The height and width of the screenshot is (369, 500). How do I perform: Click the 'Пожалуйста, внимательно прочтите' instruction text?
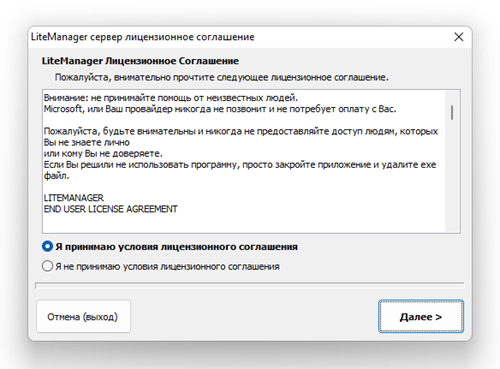[x=222, y=77]
